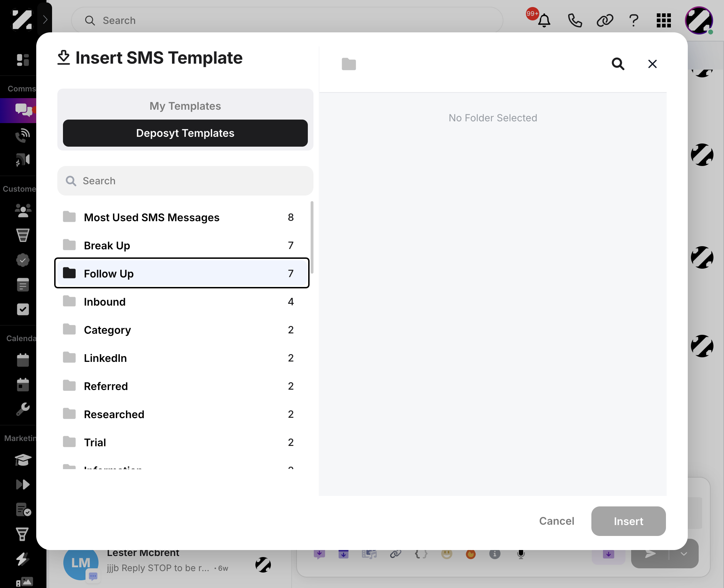Open the LinkedIn folder
The image size is (724, 588).
pyautogui.click(x=182, y=358)
